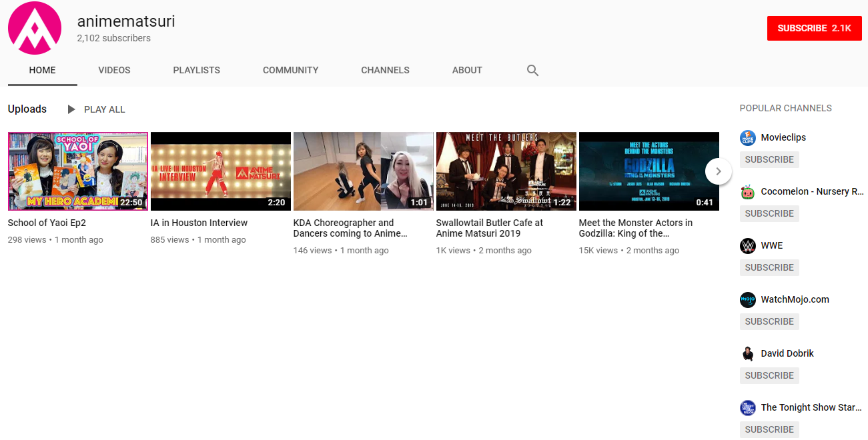Click KDA Choreographer and Dancers title
The width and height of the screenshot is (868, 440).
350,229
